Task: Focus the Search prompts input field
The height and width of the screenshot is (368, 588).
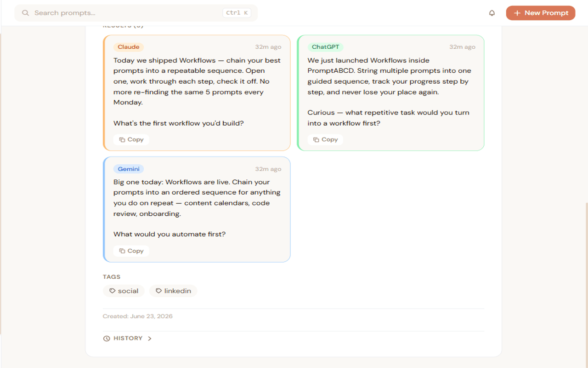Action: coord(136,13)
